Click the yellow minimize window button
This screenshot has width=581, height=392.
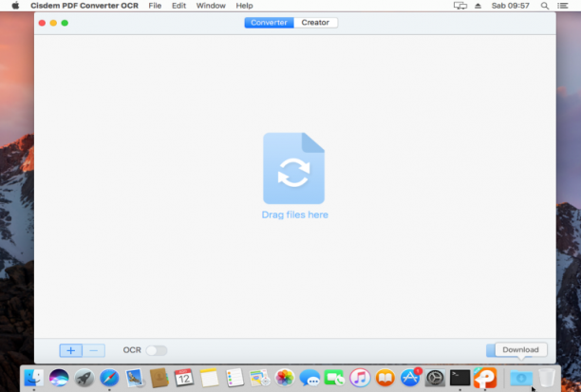tap(53, 23)
